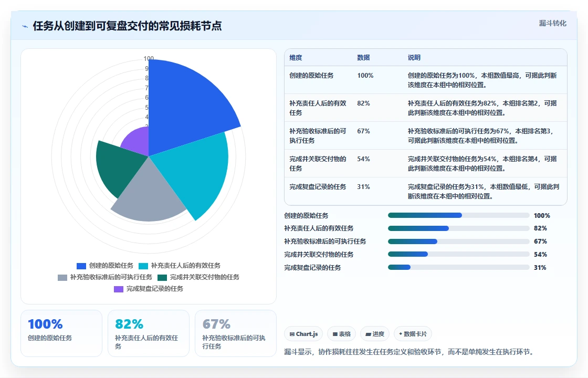The height and width of the screenshot is (378, 588).
Task: Click the 表格 chip icon
Action: point(335,334)
